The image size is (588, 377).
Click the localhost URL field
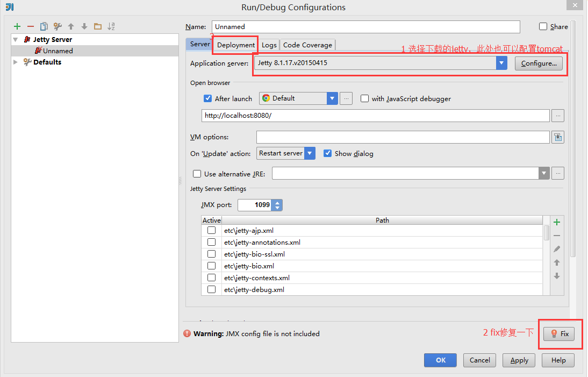point(375,116)
